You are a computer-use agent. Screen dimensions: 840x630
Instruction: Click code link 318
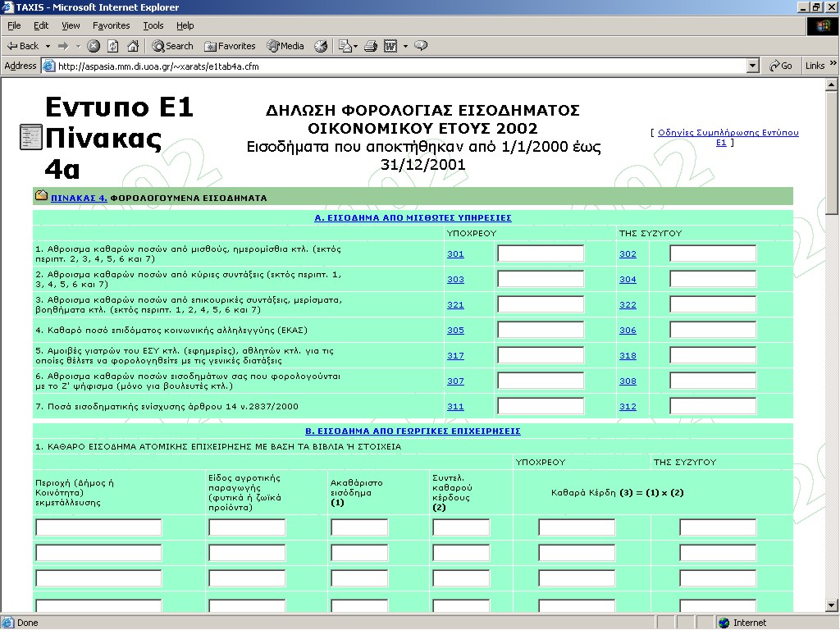[628, 356]
